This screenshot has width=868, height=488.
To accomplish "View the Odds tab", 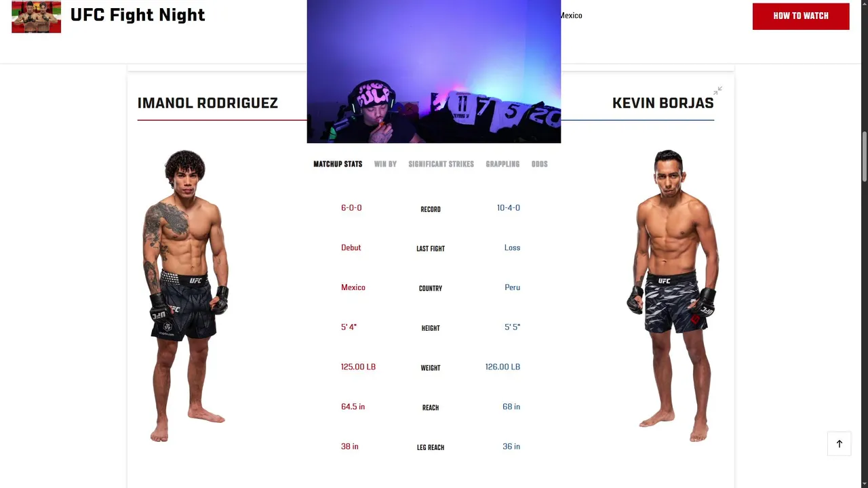I will 539,164.
